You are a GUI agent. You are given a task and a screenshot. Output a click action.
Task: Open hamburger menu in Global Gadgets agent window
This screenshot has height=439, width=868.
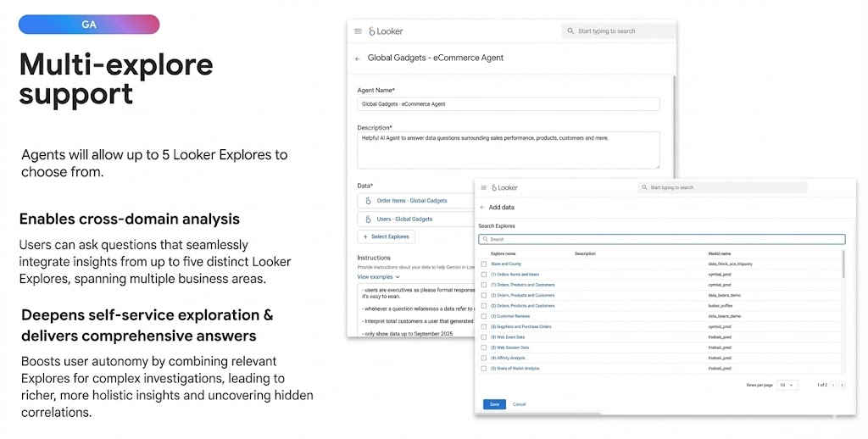click(358, 31)
